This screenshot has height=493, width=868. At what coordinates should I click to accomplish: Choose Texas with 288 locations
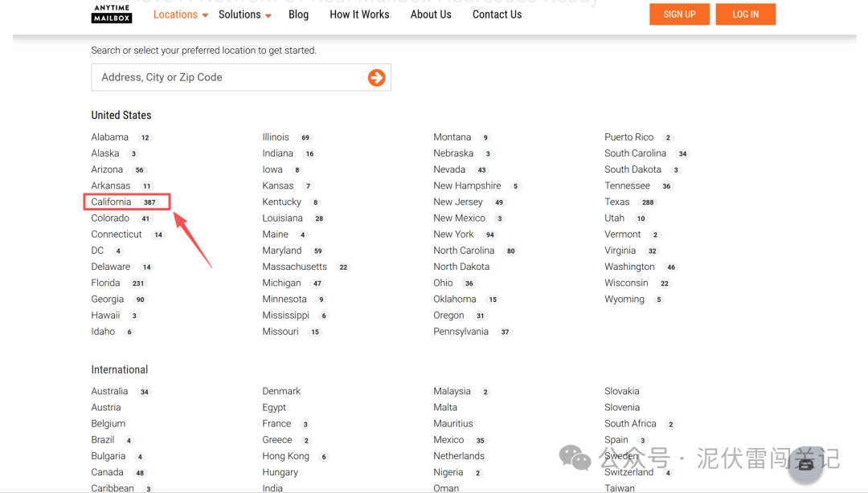616,202
